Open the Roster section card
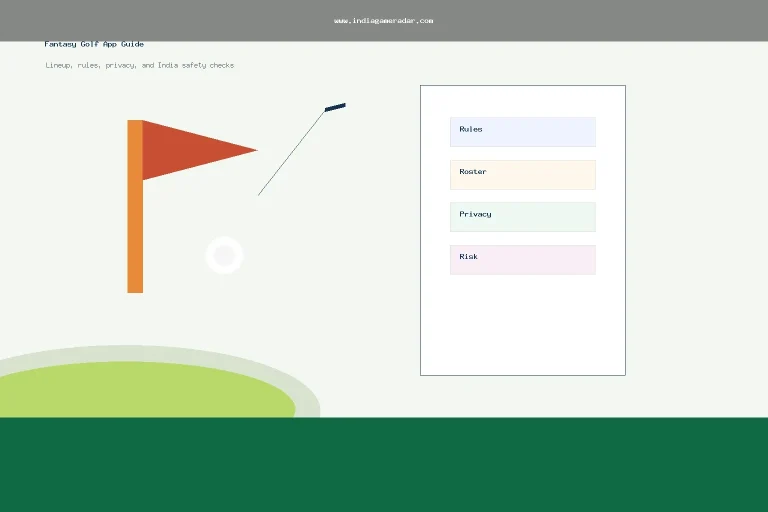The height and width of the screenshot is (512, 768). coord(523,174)
